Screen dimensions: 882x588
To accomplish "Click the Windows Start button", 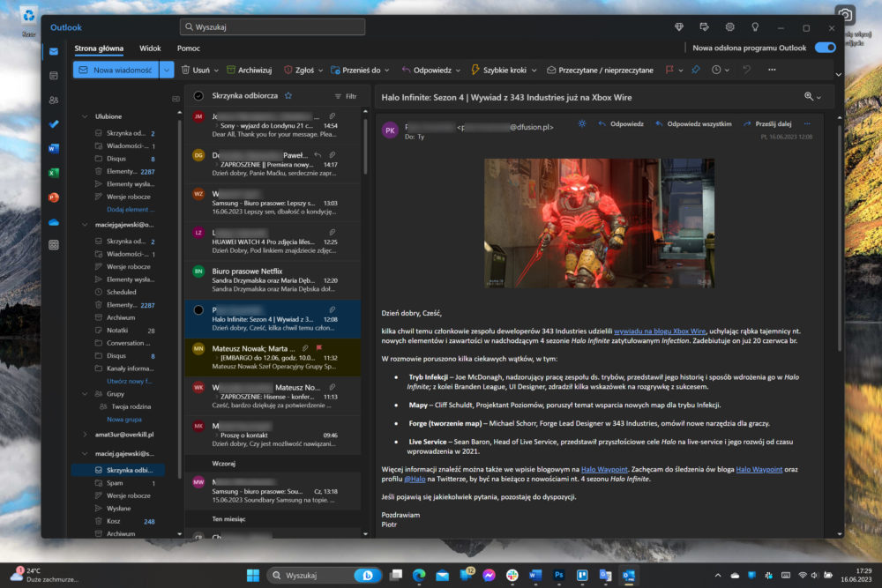I will (x=253, y=575).
